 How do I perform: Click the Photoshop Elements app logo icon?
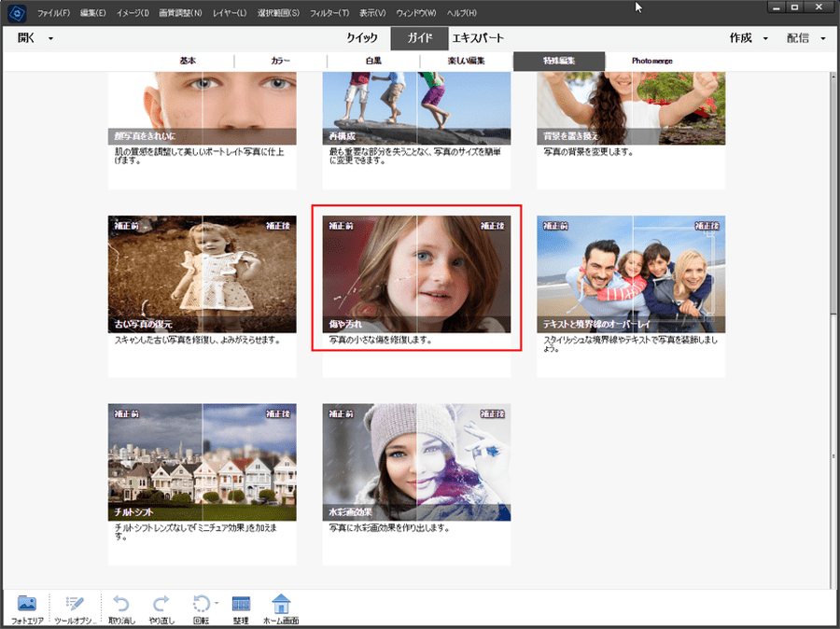point(17,13)
